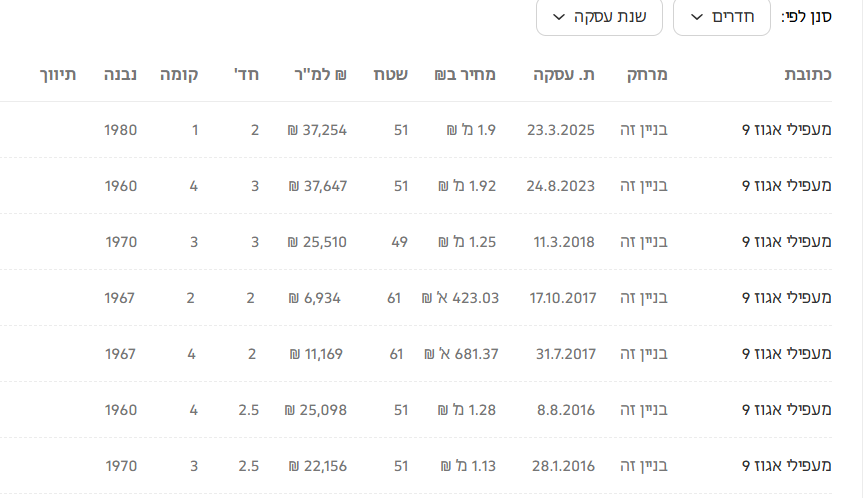Select the transaction dated 23.3.2025
Viewport: 868px width, 498px height.
pos(561,130)
